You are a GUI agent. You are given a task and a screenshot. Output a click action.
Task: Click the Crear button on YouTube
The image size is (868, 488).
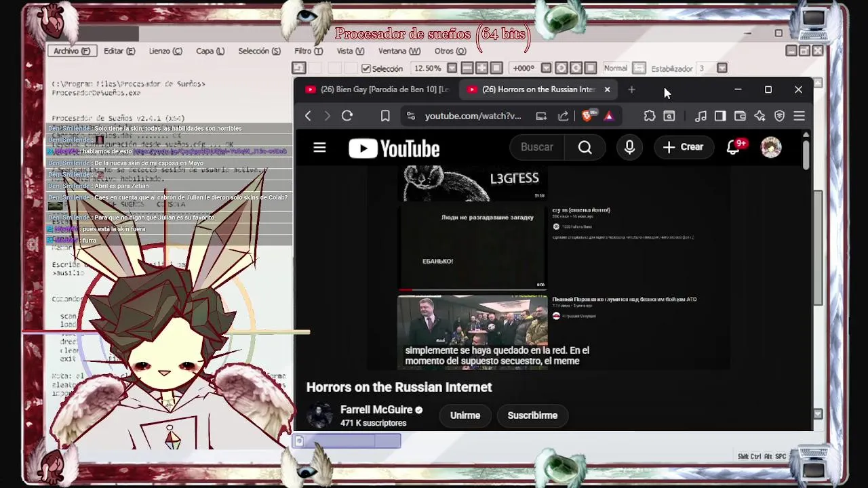click(x=683, y=147)
